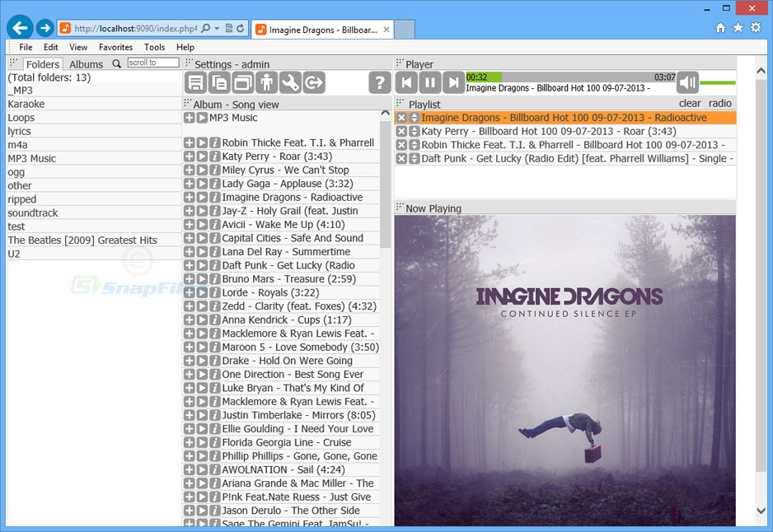Open the Tools menu
This screenshot has width=773, height=532.
[x=155, y=47]
